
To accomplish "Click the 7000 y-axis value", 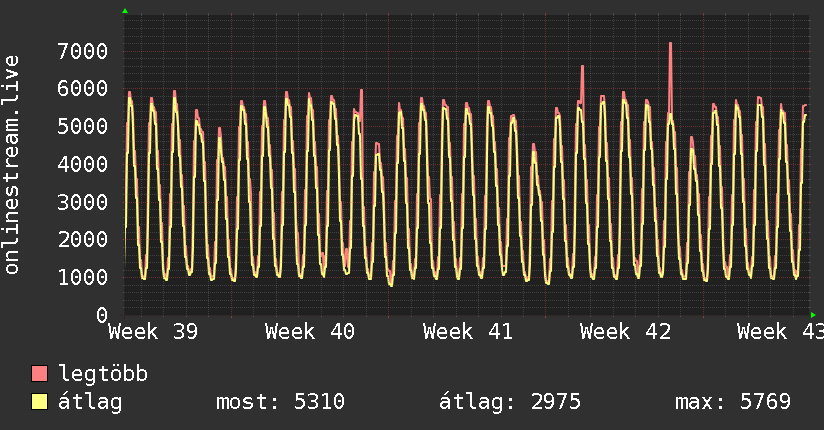I will pos(83,52).
